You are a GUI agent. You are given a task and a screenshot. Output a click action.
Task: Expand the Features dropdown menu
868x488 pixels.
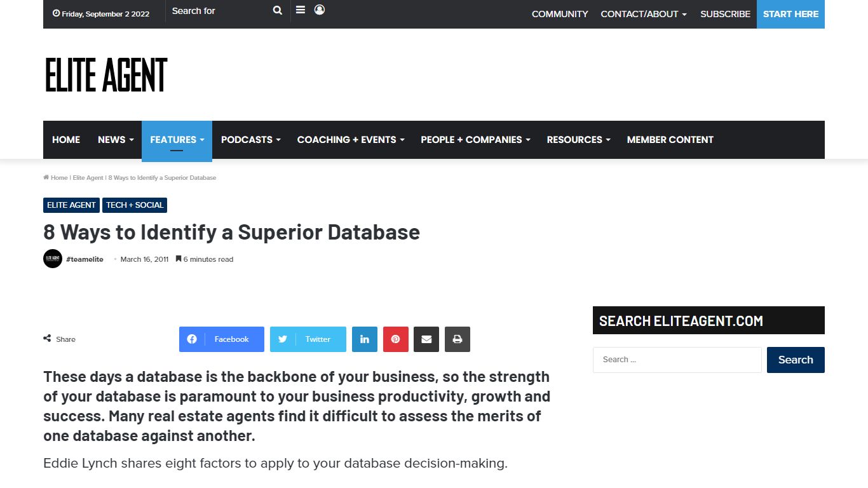pyautogui.click(x=177, y=140)
